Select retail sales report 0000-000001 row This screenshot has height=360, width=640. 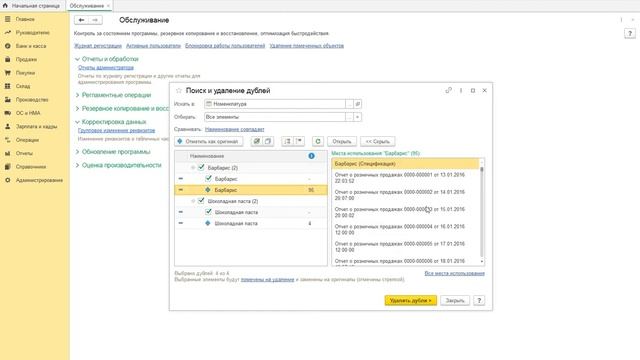pos(405,178)
